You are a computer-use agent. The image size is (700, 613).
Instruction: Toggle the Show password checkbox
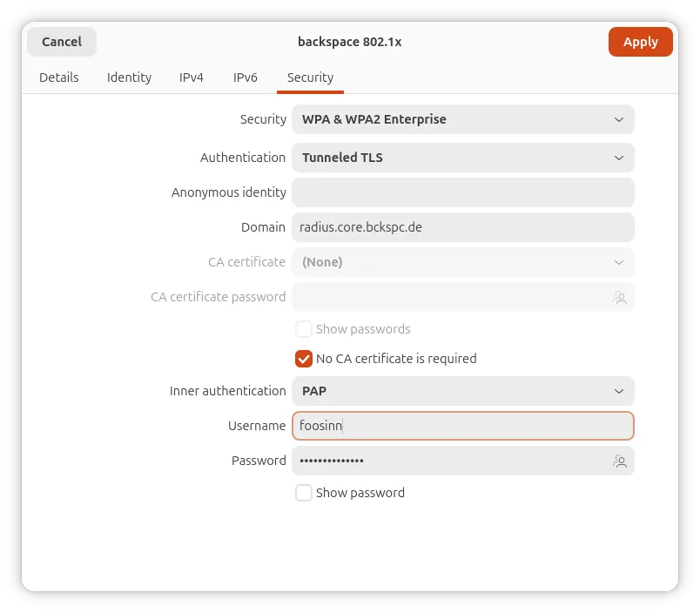304,493
